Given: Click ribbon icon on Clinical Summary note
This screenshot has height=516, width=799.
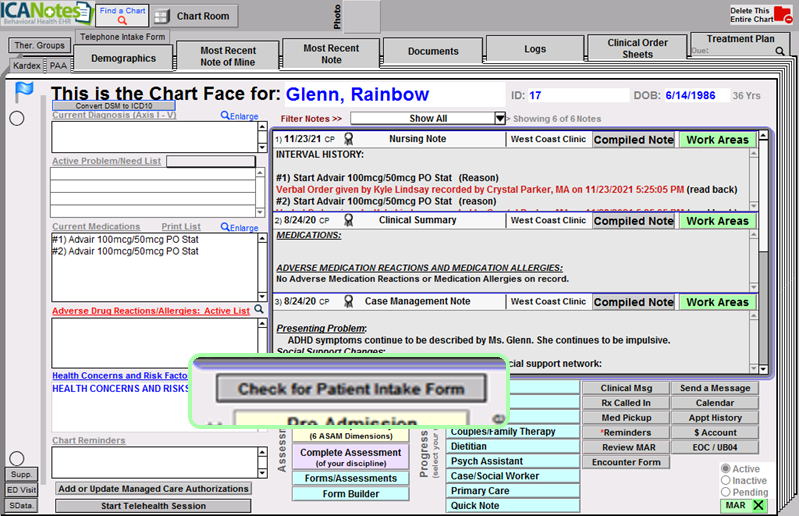Looking at the screenshot, I should point(349,221).
